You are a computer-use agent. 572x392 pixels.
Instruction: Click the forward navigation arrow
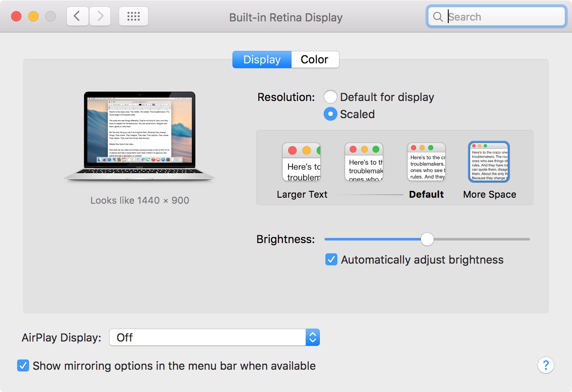[100, 16]
